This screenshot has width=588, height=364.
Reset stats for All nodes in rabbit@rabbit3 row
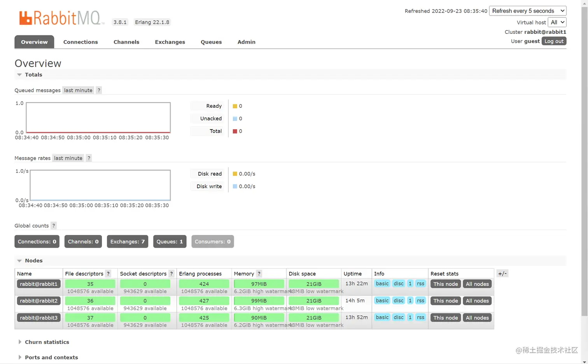point(477,318)
